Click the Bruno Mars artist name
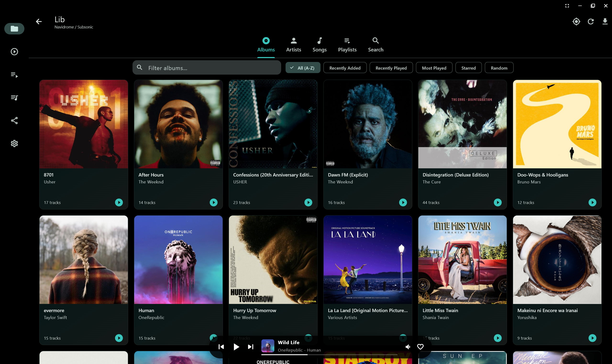 pyautogui.click(x=529, y=182)
